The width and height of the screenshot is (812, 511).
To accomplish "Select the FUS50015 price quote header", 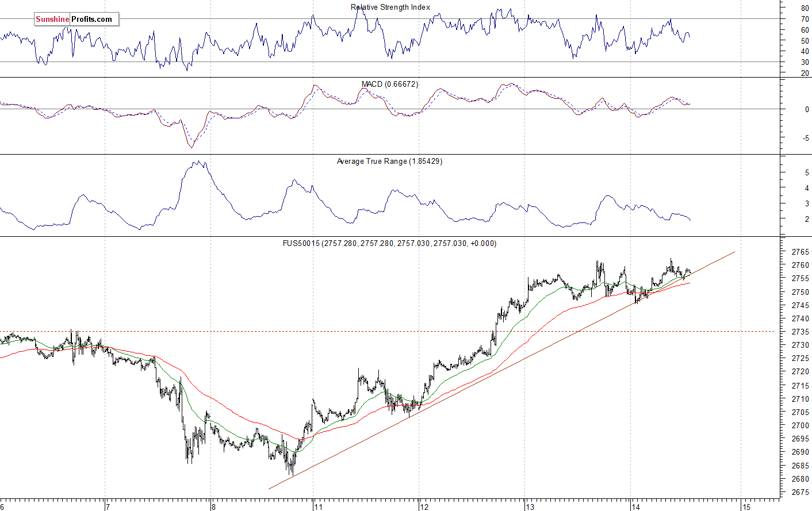I will [x=389, y=243].
